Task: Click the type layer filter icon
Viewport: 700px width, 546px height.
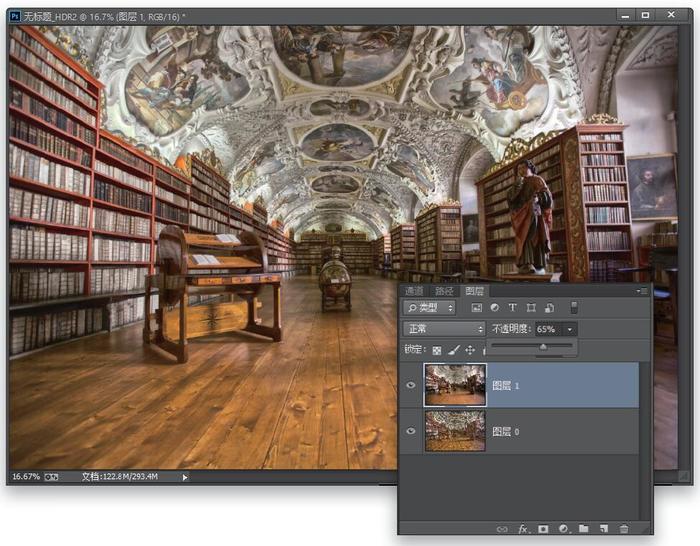Action: coord(513,308)
